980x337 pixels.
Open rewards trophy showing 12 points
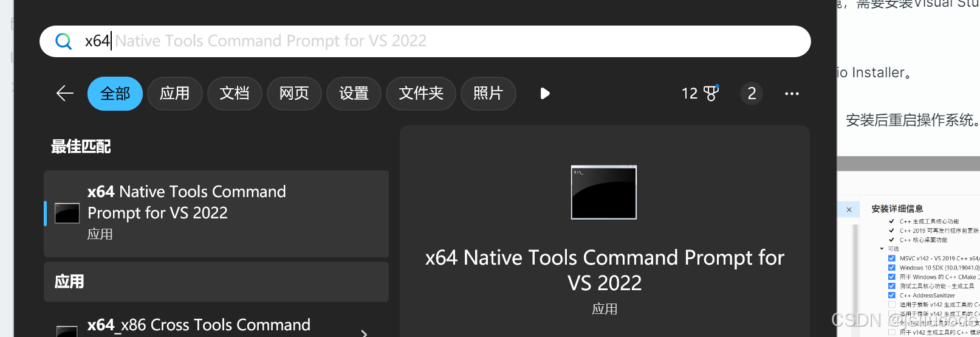700,93
